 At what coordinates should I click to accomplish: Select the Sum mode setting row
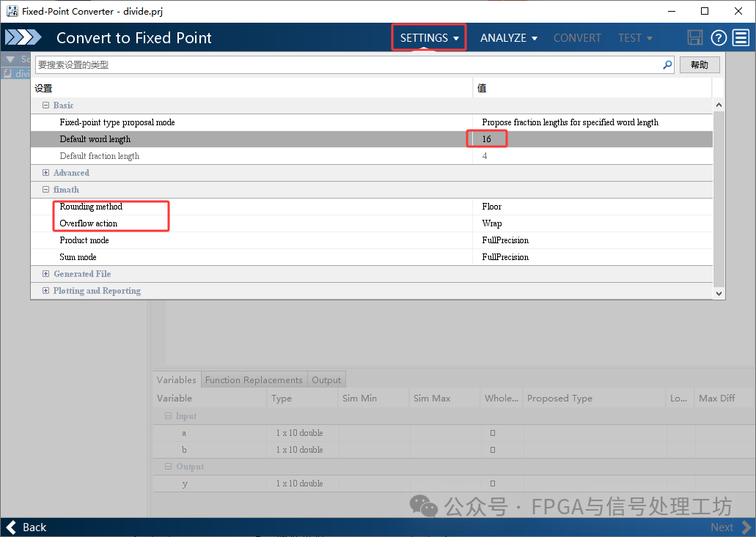click(x=371, y=256)
